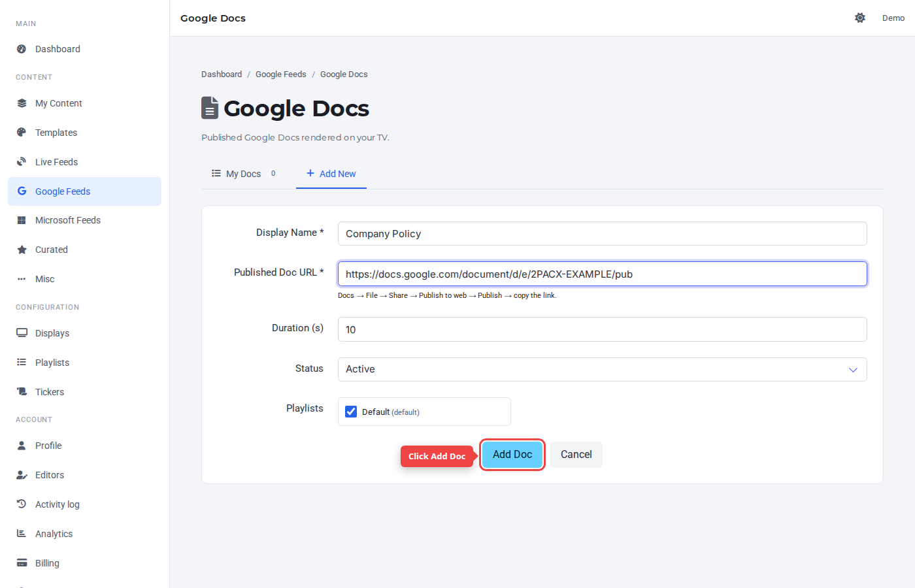Open Profile account page
Viewport: 915px width, 588px height.
point(84,446)
